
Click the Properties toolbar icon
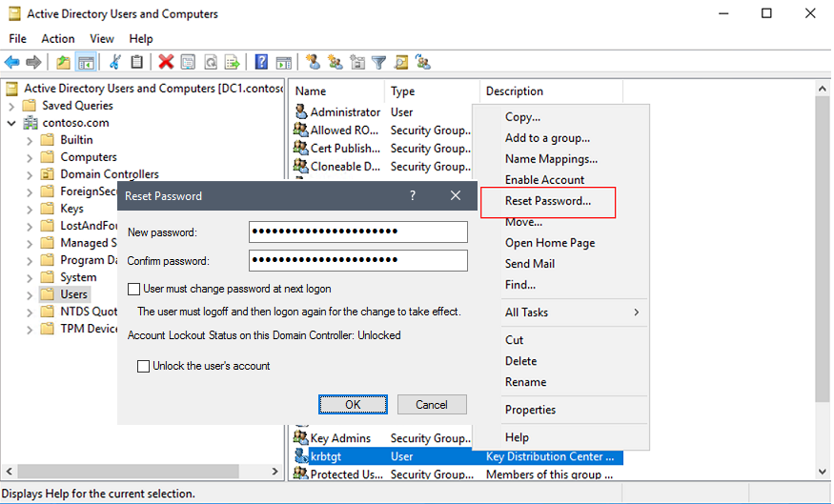tap(188, 63)
